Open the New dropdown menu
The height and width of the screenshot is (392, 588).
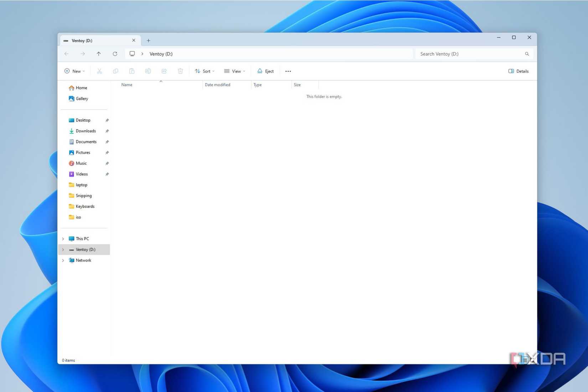(74, 71)
